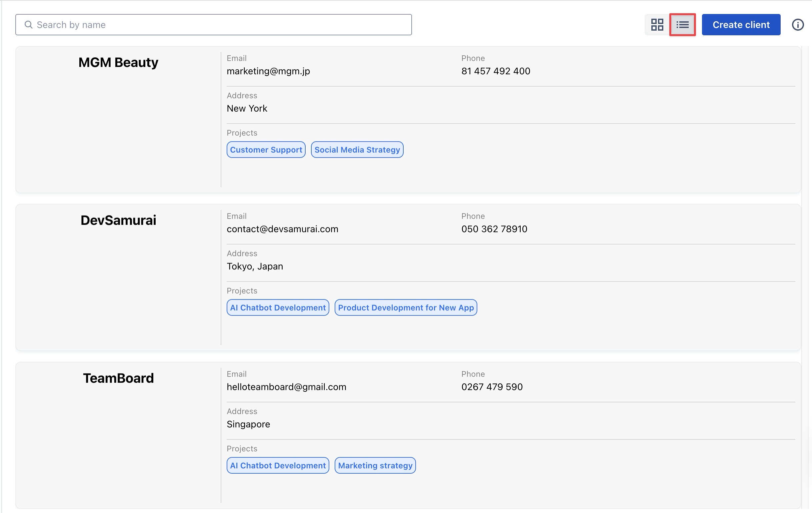
Task: Select the list view icon
Action: (x=682, y=25)
